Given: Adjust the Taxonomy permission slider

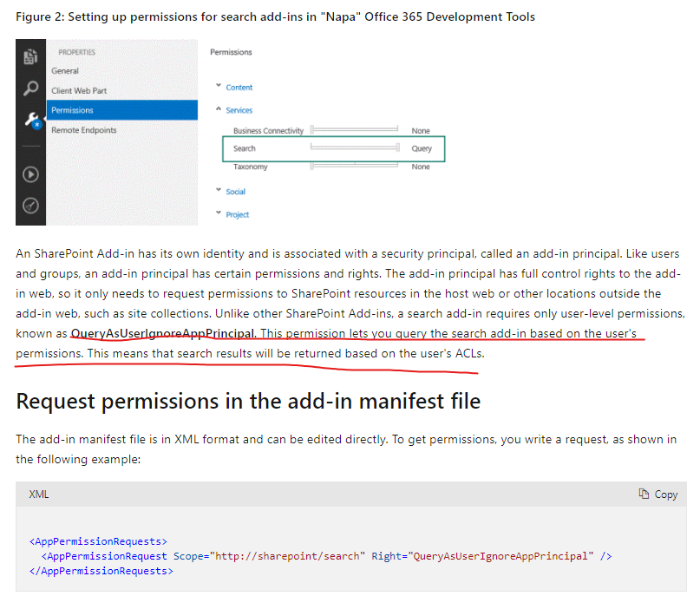Looking at the screenshot, I should tap(354, 166).
